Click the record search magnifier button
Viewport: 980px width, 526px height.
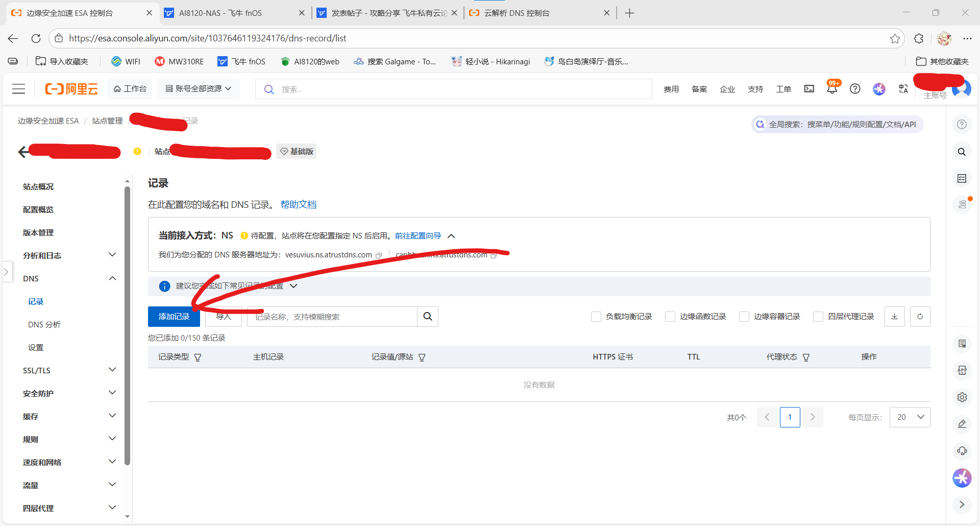(x=428, y=317)
